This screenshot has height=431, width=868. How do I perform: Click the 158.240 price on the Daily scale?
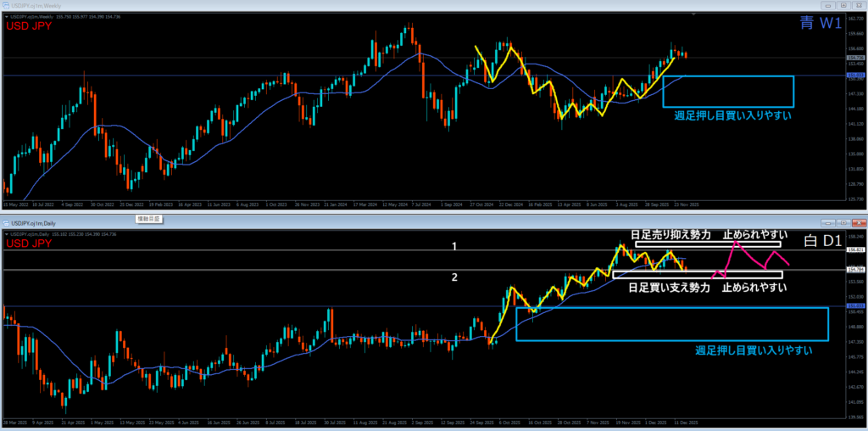[855, 237]
